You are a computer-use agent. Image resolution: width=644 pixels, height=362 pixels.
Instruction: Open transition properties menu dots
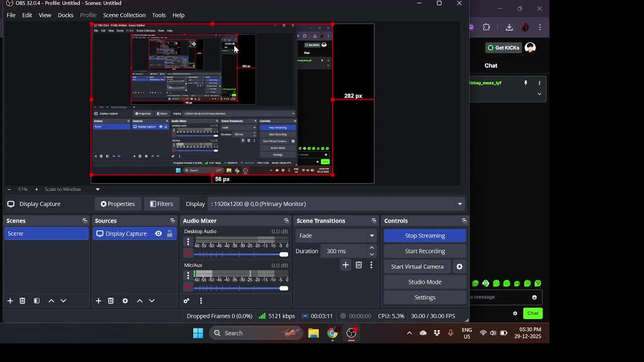(371, 265)
